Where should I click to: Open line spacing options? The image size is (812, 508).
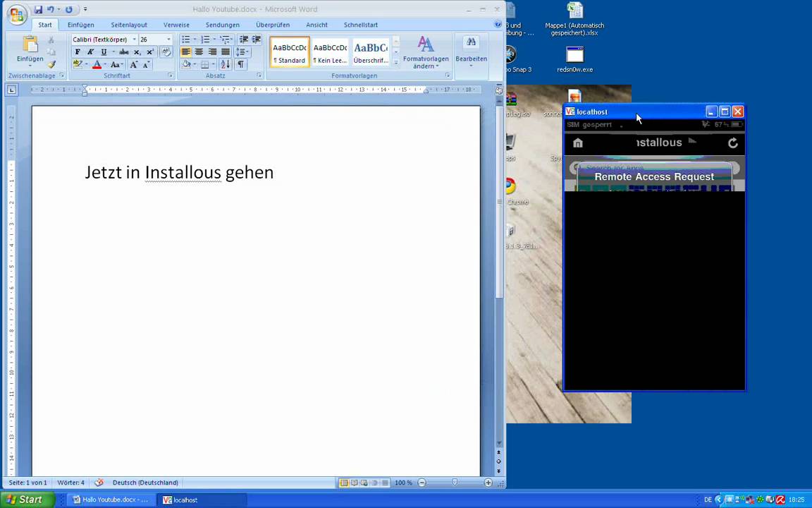pos(241,52)
